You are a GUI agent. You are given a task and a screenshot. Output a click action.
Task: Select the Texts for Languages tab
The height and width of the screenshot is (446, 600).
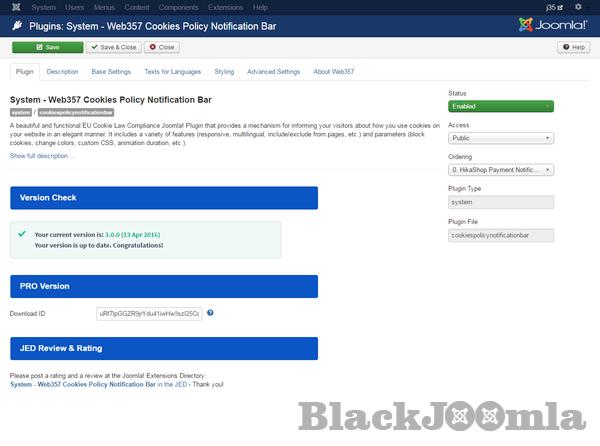click(x=172, y=72)
